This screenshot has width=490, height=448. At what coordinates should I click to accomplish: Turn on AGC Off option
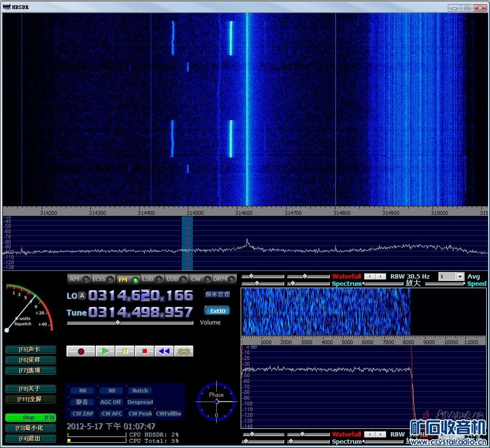111,402
